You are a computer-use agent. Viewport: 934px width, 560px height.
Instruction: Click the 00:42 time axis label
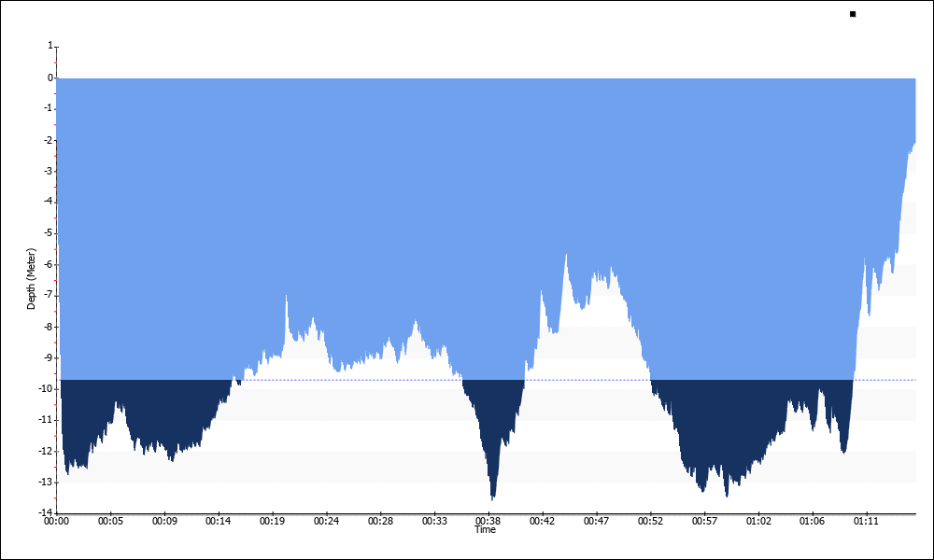(542, 522)
